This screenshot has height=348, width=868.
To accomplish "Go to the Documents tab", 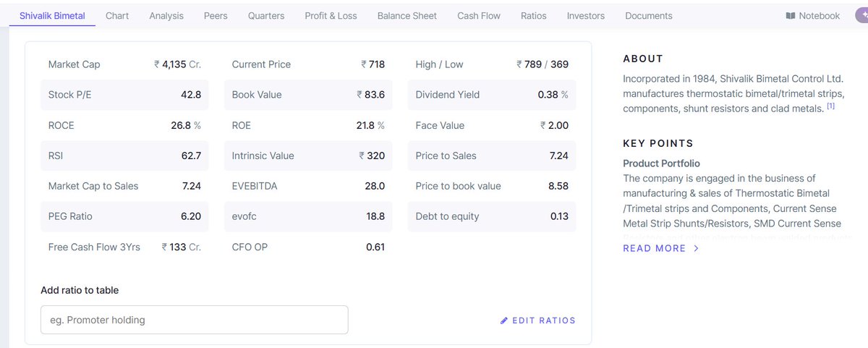I will click(649, 16).
